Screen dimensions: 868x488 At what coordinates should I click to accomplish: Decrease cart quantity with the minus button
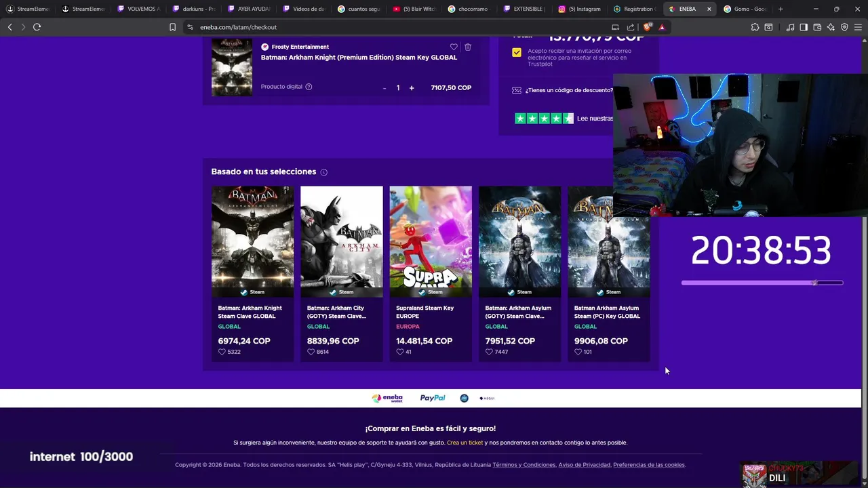384,88
